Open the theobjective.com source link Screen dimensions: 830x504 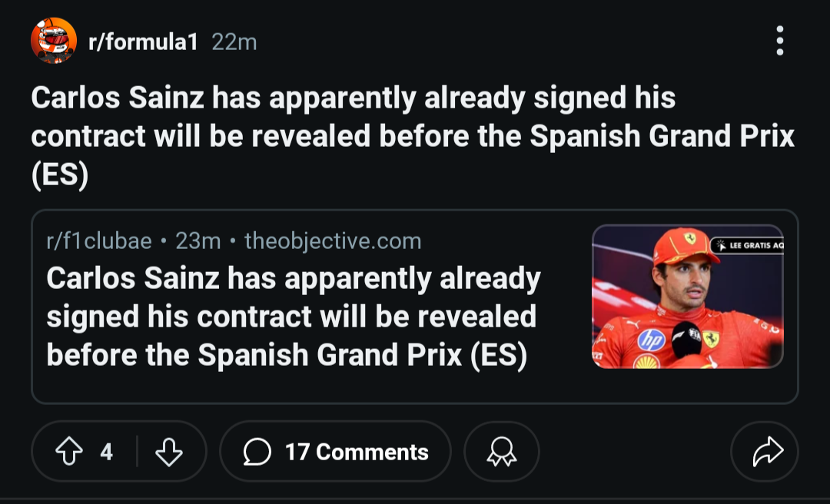(333, 241)
